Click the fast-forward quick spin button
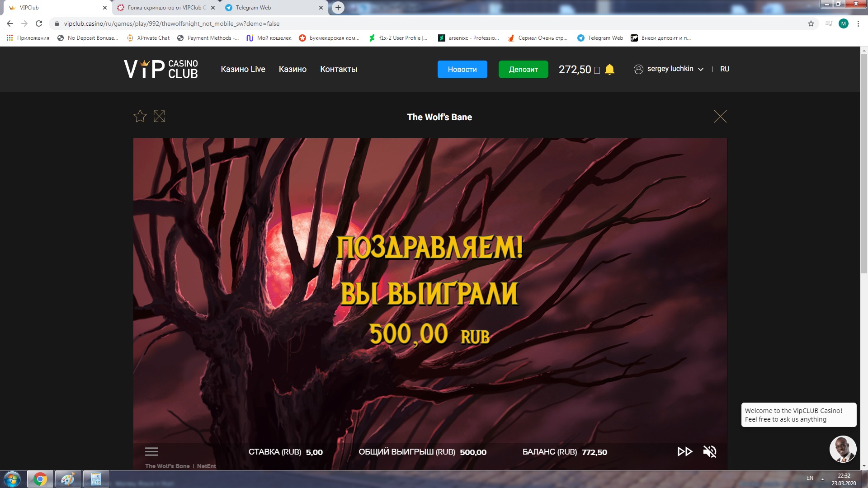The width and height of the screenshot is (868, 488). pyautogui.click(x=684, y=451)
